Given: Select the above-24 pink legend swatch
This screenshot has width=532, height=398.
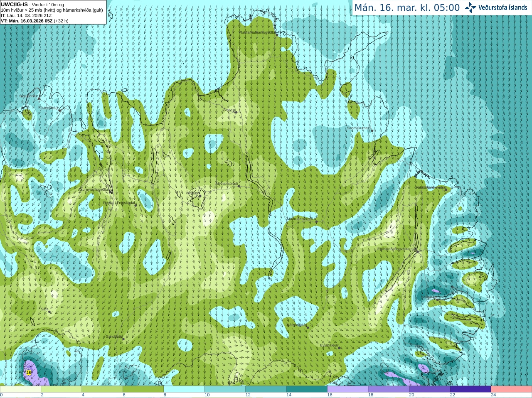Looking at the screenshot, I should click(512, 389).
